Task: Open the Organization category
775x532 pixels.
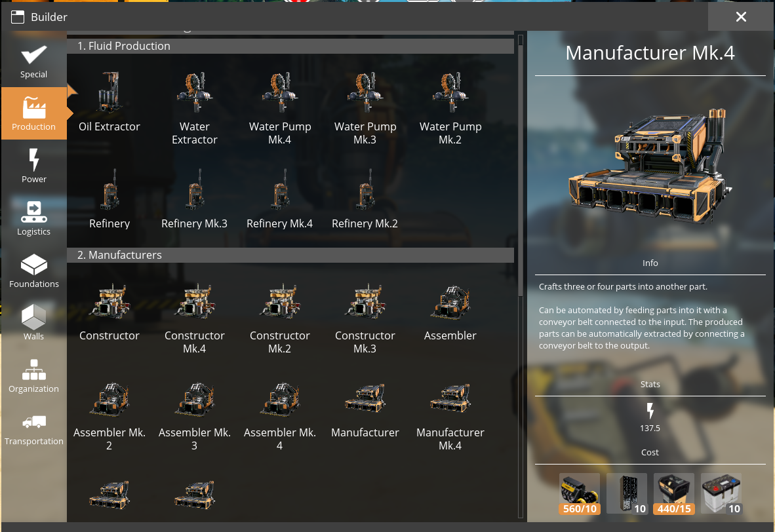Action: (x=33, y=375)
